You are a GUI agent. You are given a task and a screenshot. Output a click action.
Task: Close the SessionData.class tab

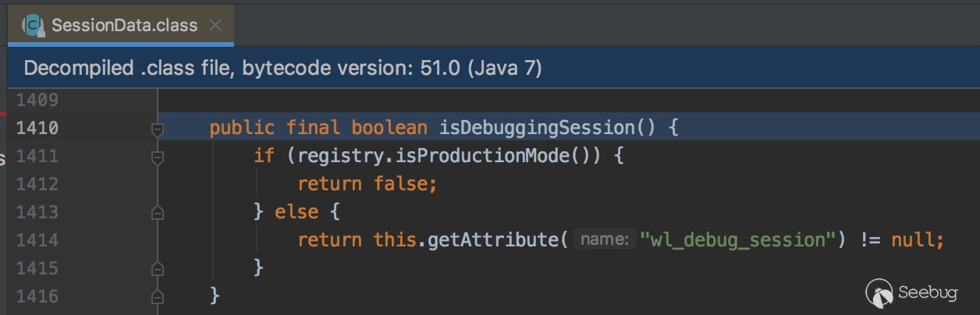[x=216, y=26]
